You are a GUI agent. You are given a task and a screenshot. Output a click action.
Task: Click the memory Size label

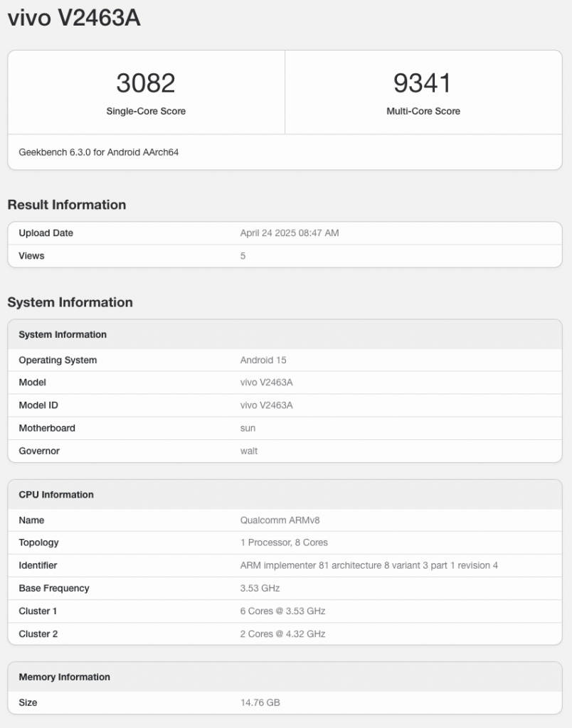[28, 702]
